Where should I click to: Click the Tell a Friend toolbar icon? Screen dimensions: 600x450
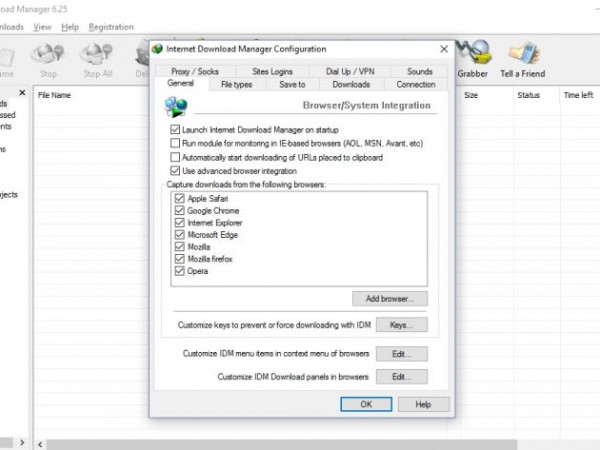pos(523,58)
